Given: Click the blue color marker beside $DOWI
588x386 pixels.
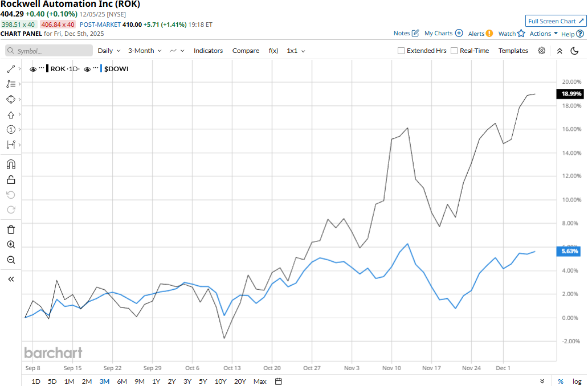Looking at the screenshot, I should coord(100,69).
